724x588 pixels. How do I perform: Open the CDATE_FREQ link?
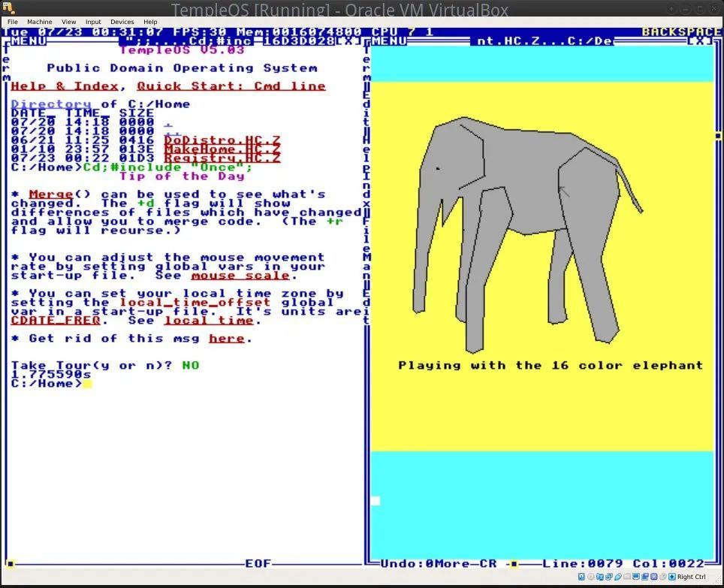[56, 321]
